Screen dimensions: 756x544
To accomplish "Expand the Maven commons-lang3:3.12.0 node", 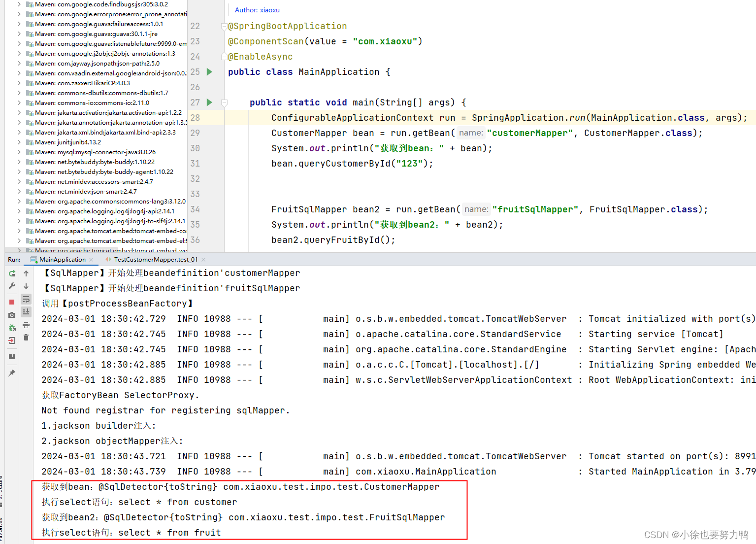I will pos(19,202).
